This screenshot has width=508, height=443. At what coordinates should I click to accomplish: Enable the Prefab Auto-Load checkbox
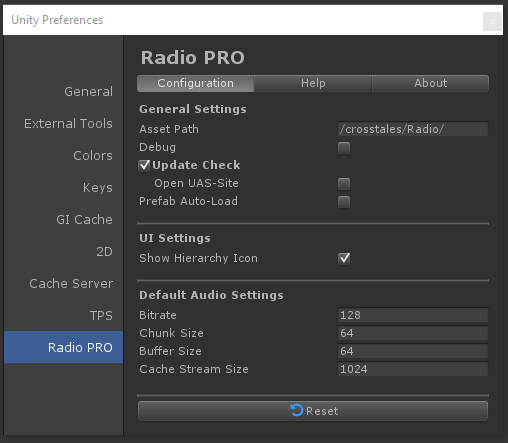click(344, 202)
